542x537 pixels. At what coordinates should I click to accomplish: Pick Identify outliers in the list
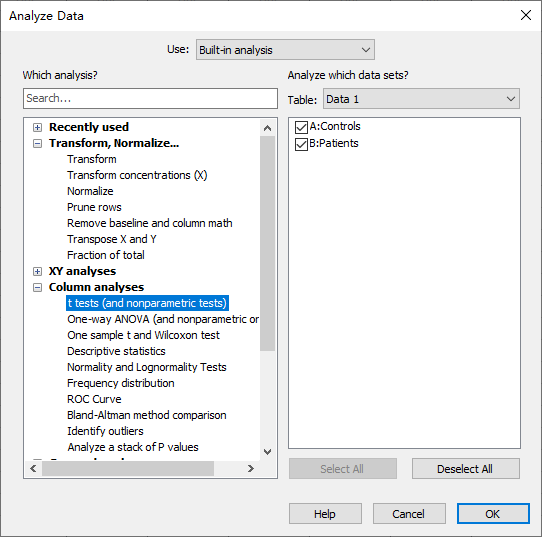click(105, 431)
